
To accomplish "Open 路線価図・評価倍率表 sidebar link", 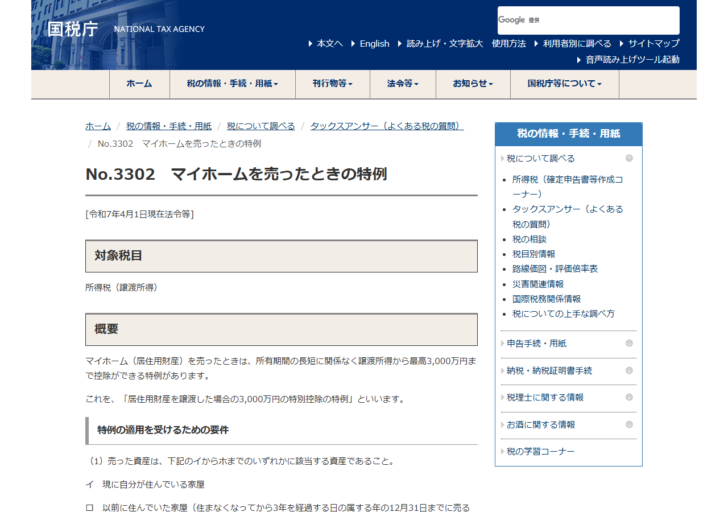I will point(555,269).
